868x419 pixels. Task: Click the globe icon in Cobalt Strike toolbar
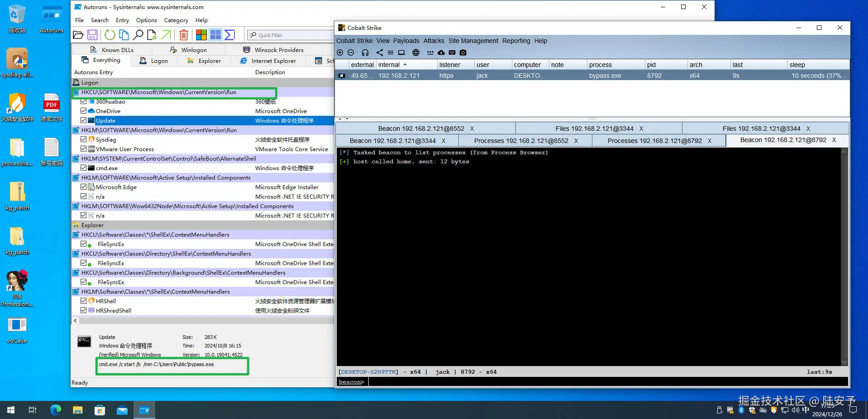[416, 52]
